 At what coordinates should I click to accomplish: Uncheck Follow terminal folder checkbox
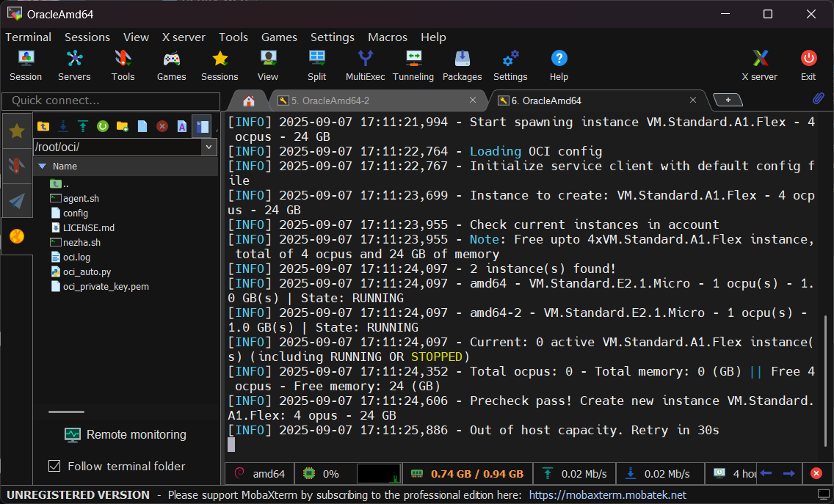coord(54,466)
